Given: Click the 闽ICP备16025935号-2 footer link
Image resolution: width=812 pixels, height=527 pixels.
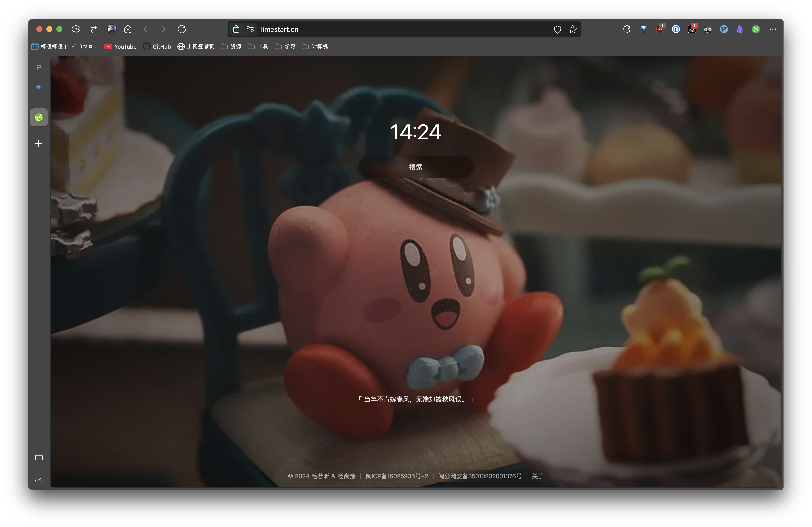Looking at the screenshot, I should (x=397, y=476).
